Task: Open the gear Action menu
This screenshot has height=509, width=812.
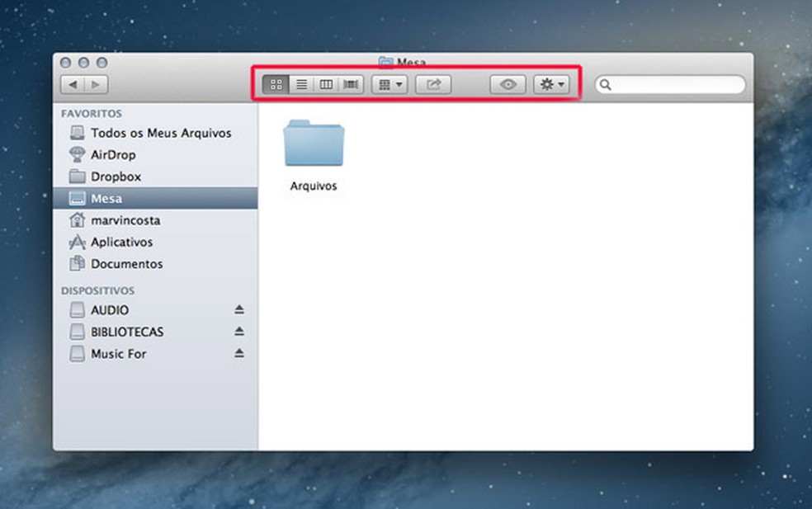Action: [x=551, y=84]
